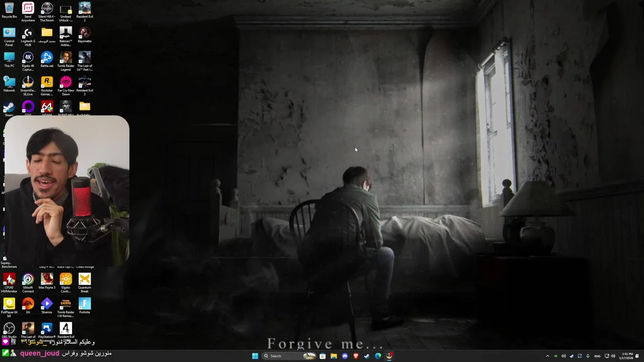This screenshot has height=362, width=644.
Task: Select the Resident Evil 2 desktop shortcut
Action: [85, 12]
